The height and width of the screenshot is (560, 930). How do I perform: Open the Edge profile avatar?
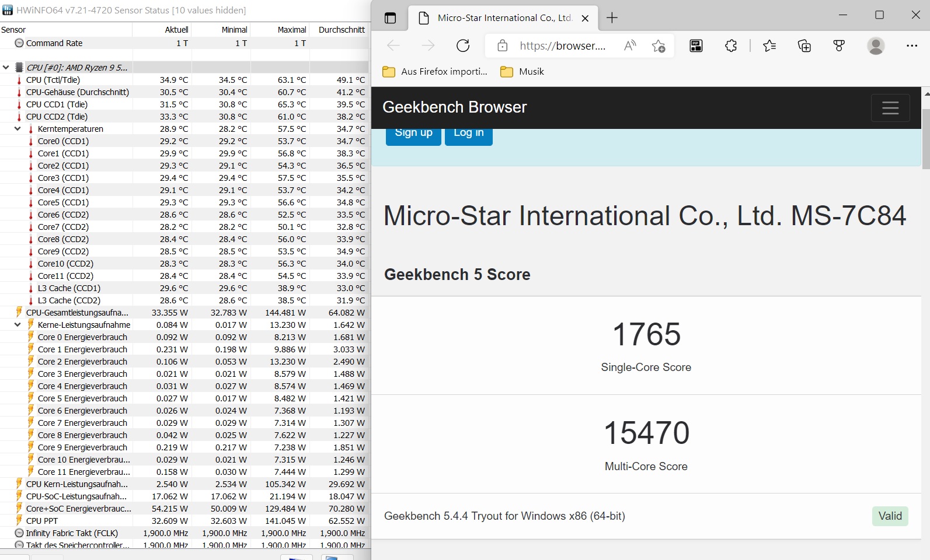coord(876,45)
